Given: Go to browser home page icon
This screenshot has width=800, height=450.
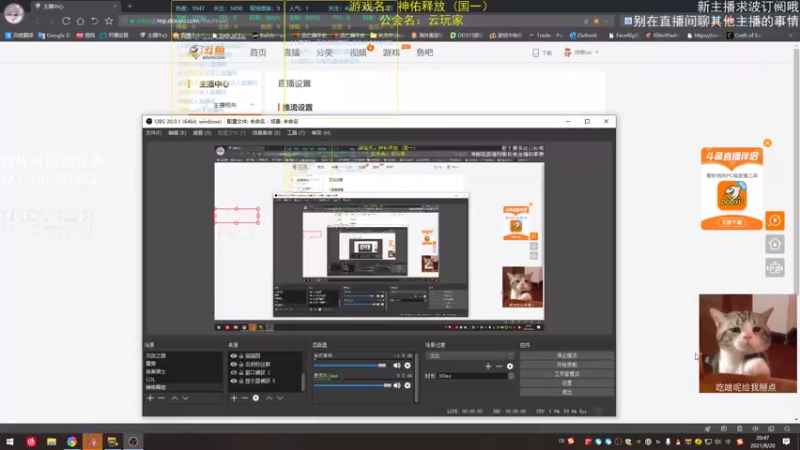Looking at the screenshot, I should tap(81, 21).
